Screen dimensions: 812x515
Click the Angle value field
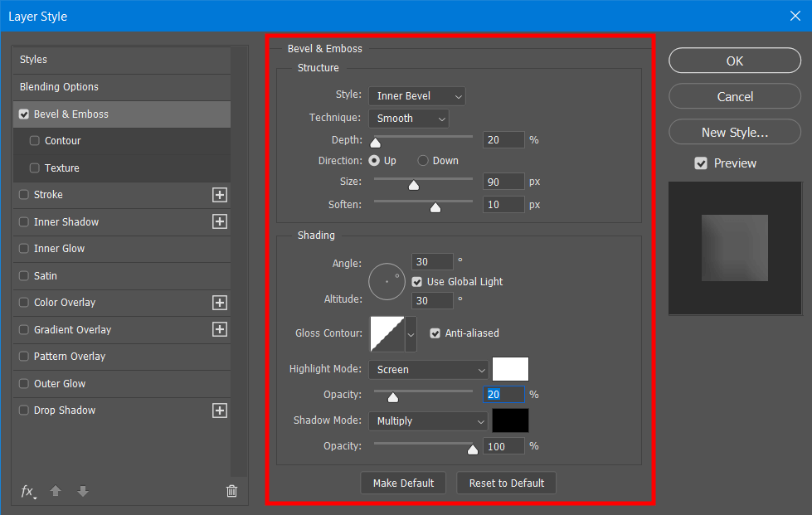(432, 262)
